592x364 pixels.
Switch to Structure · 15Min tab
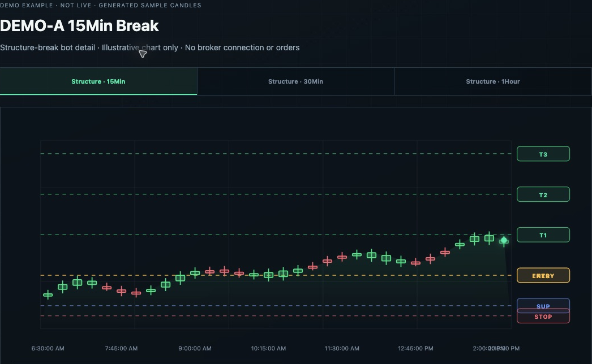click(98, 81)
